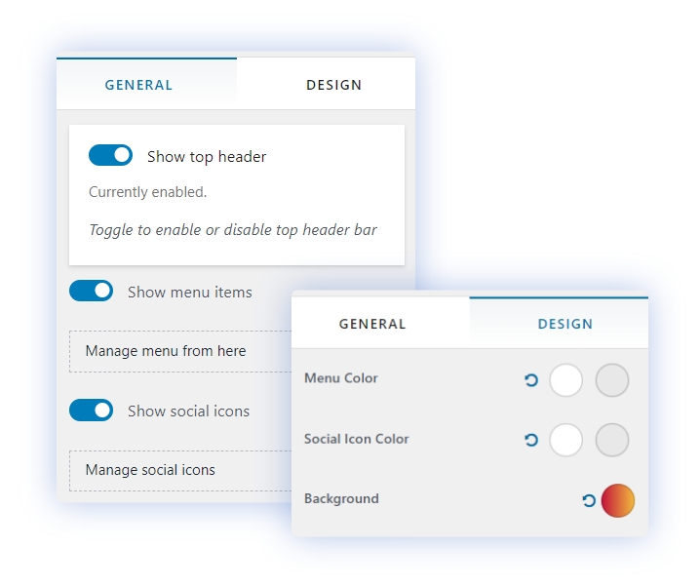Open the Background gradient color swatch
This screenshot has height=588, width=700.
click(618, 500)
